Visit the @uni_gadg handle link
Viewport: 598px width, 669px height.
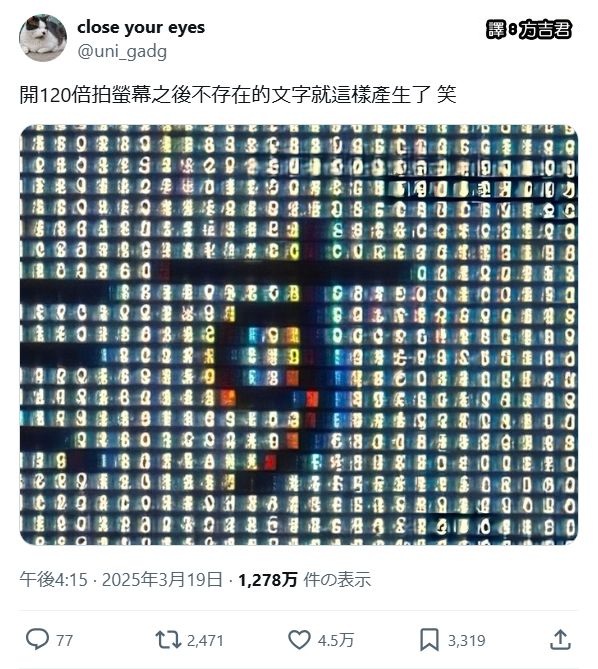[122, 52]
